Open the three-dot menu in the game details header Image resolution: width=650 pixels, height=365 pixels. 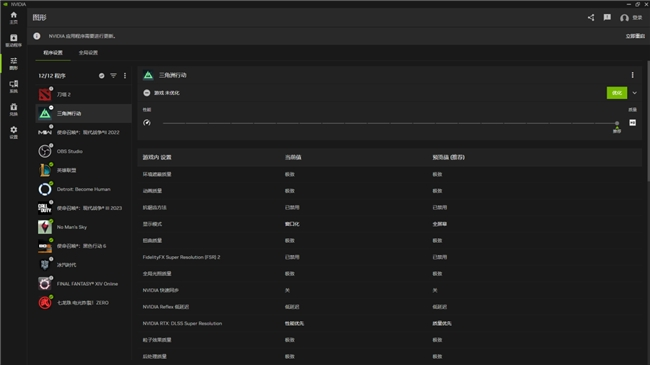(633, 75)
